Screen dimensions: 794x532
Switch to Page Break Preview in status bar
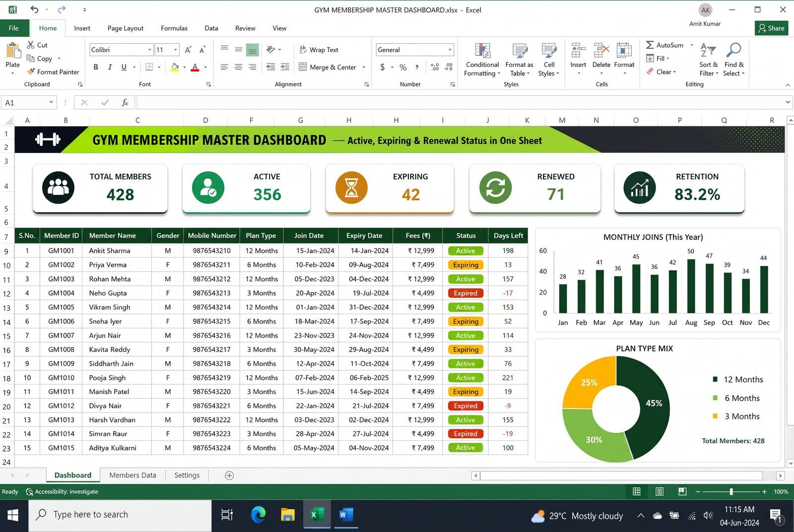[682, 491]
